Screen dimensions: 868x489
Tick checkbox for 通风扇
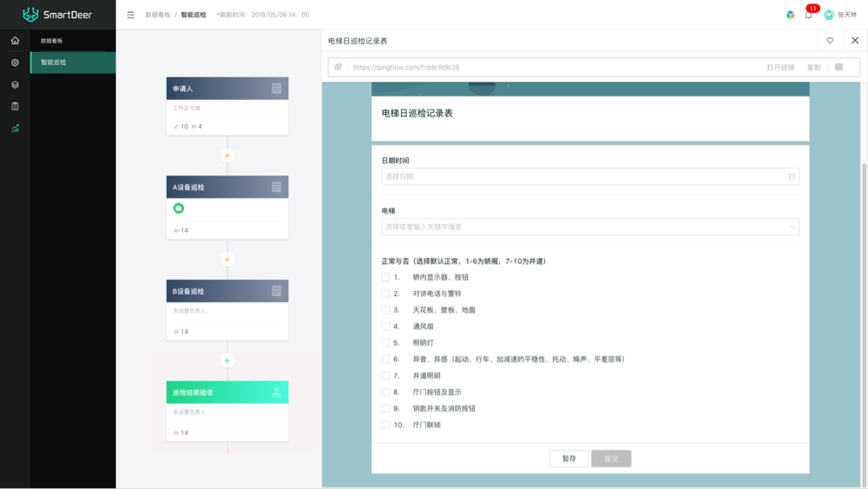[385, 327]
